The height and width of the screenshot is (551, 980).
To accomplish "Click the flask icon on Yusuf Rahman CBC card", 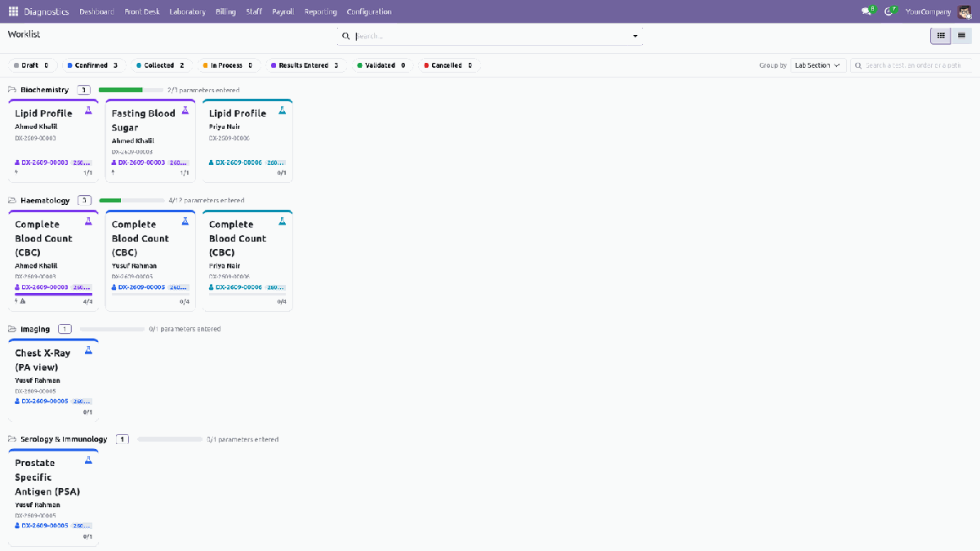I will tap(185, 221).
